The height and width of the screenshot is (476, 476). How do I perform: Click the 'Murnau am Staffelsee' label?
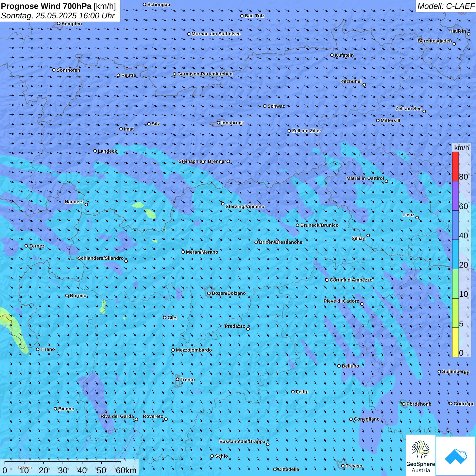tap(216, 34)
